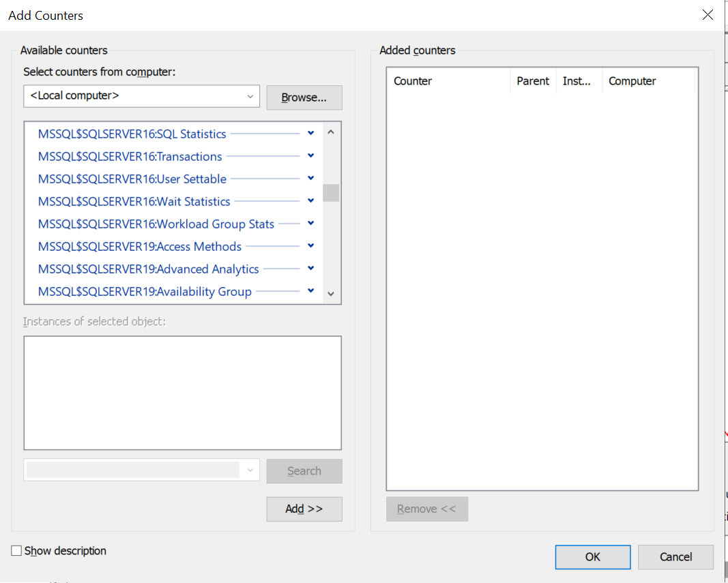
Task: Select MSSQL$SQLSERVER16:User Settable object
Action: 132,179
